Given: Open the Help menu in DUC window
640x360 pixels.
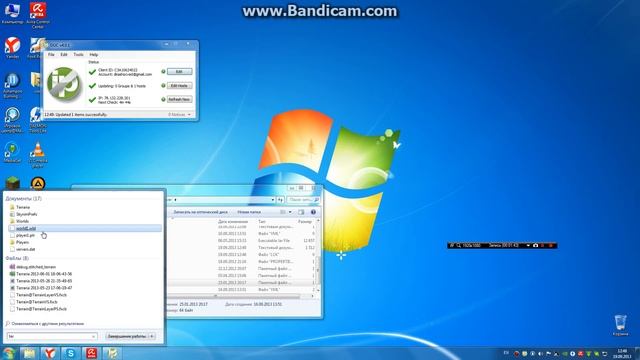Looking at the screenshot, I should pos(93,54).
